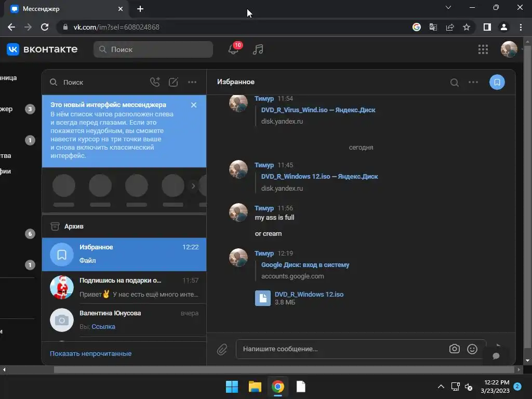Screen dimensions: 532x399
Task: Click Chrome icon on taskbar
Action: (x=277, y=387)
